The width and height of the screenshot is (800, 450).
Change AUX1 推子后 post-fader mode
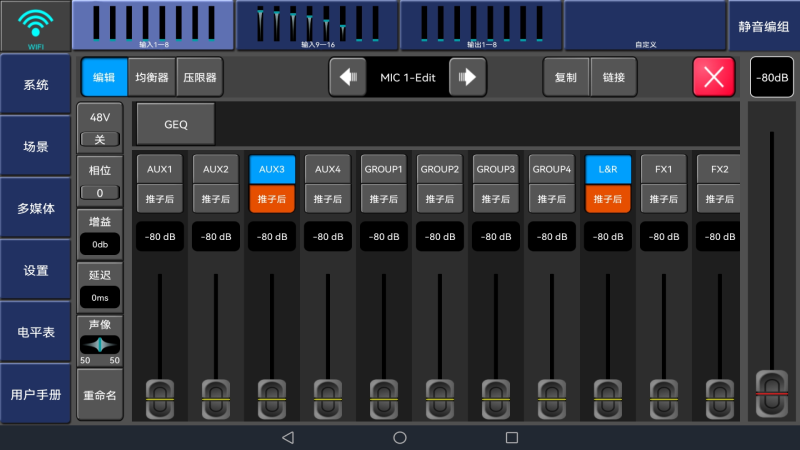click(x=160, y=199)
